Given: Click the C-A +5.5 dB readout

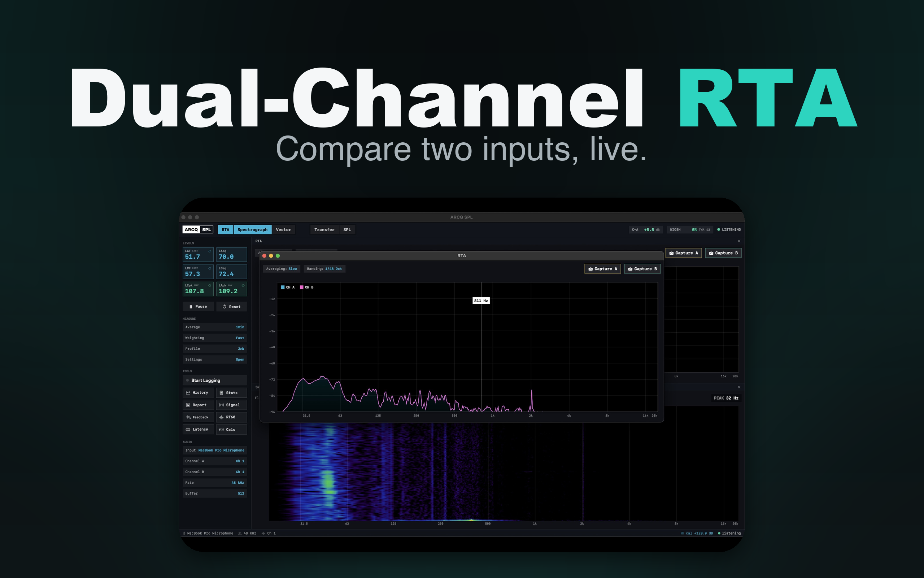Looking at the screenshot, I should 646,230.
